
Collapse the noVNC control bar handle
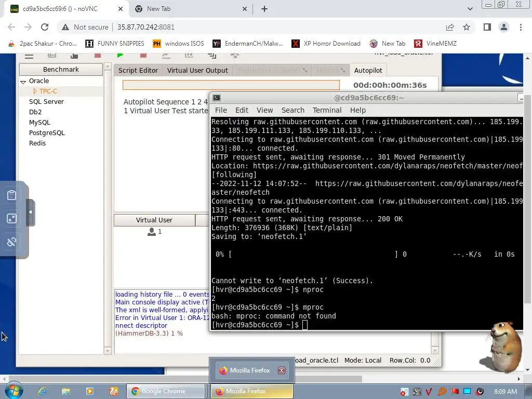31,212
